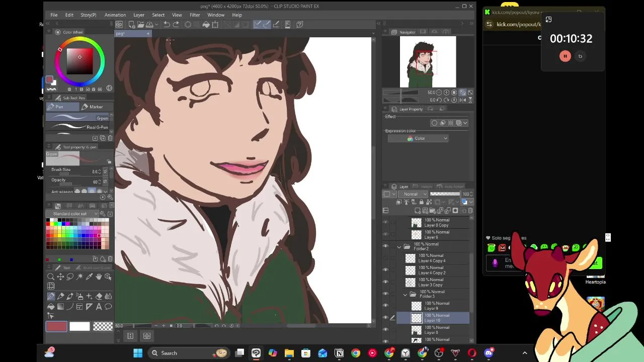Select the Gradient tool
This screenshot has width=644, height=362.
point(60,306)
